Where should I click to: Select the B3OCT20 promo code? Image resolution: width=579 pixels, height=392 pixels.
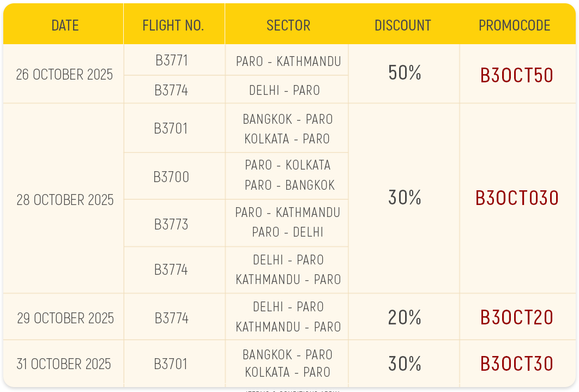coord(517,317)
